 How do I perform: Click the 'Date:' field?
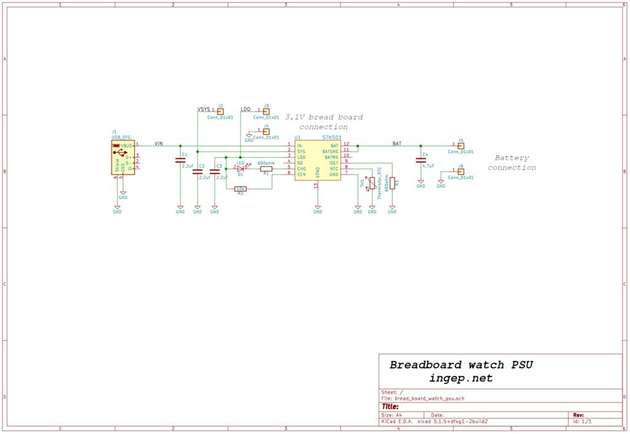437,415
